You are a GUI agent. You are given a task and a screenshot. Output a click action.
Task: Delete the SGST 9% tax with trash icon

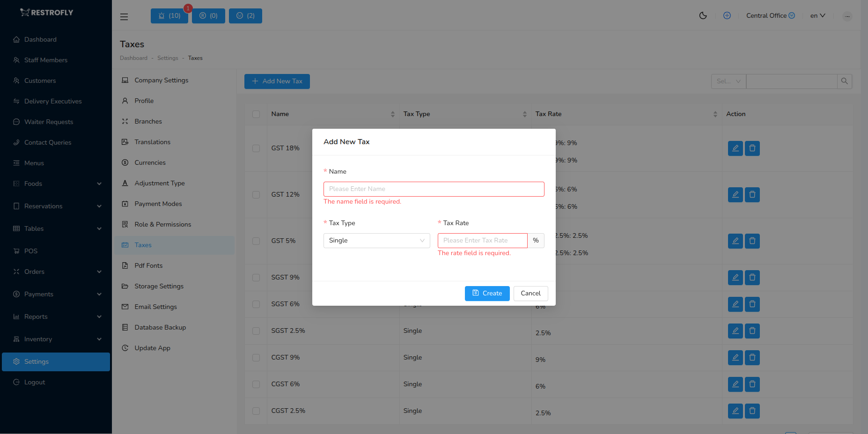pos(752,277)
